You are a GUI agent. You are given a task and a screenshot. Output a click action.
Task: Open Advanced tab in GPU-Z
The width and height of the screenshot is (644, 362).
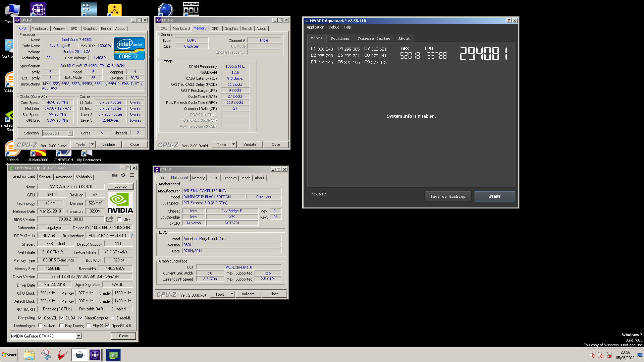[64, 177]
